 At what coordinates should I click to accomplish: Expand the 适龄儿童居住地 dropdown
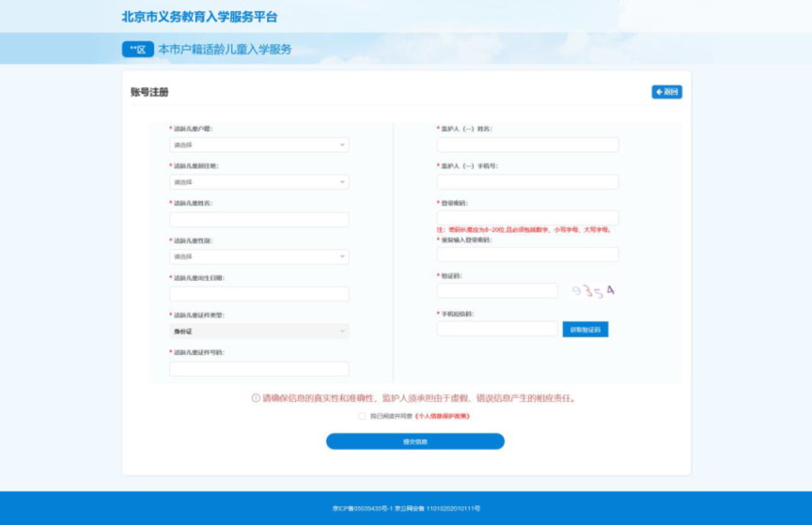(x=258, y=182)
